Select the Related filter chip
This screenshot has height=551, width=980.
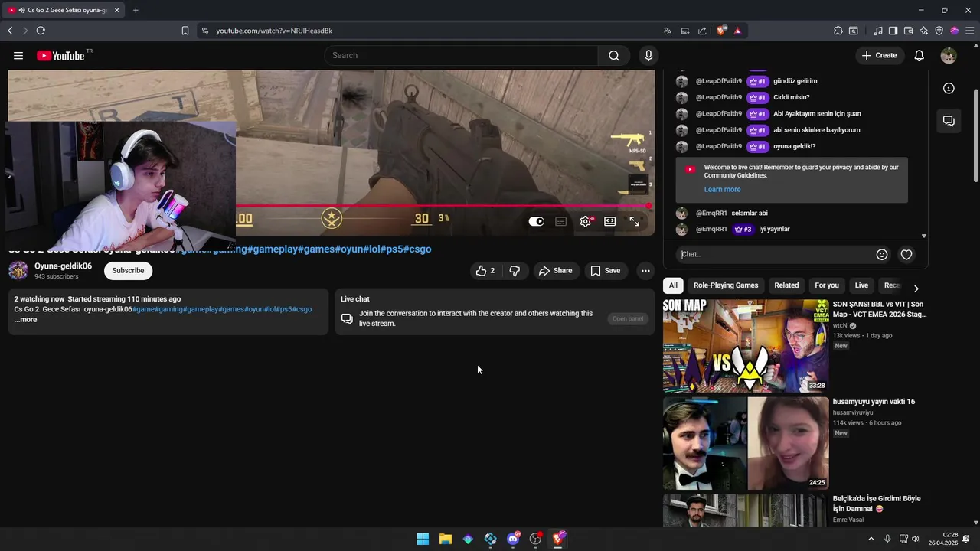click(786, 285)
